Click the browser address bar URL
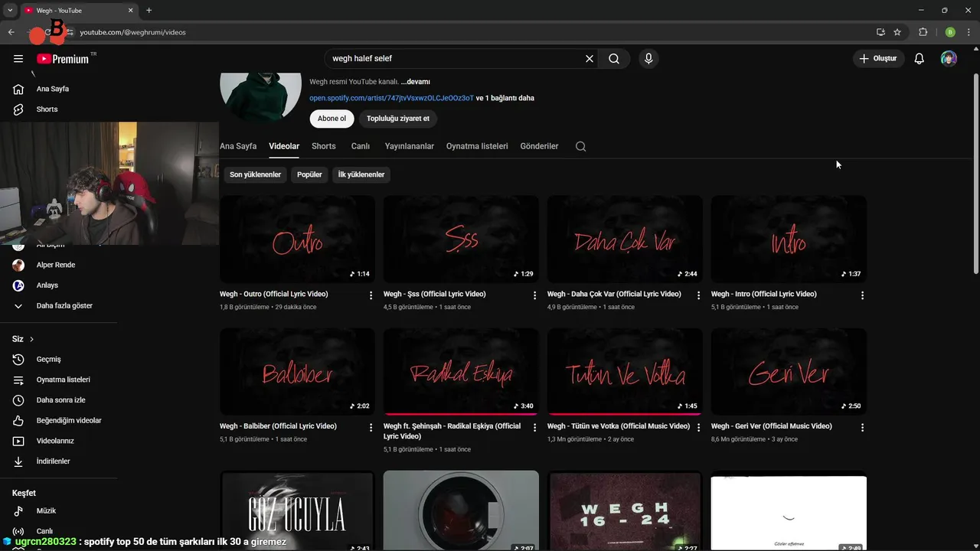This screenshot has width=980, height=551. point(133,32)
